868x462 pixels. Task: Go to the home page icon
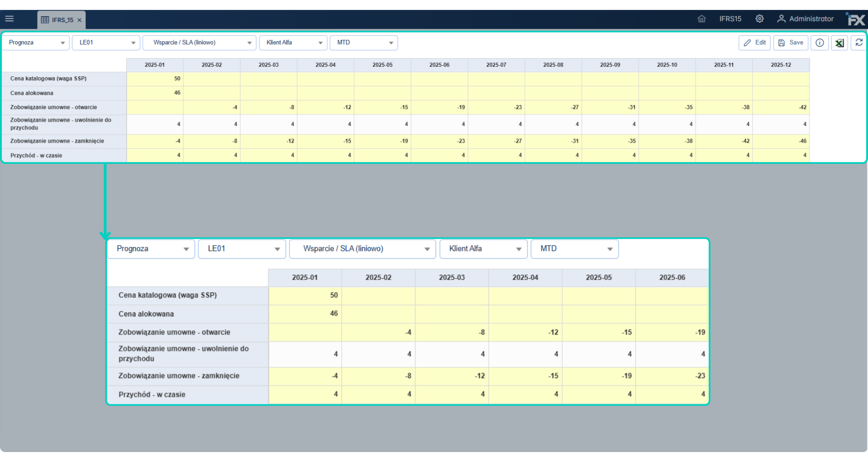point(701,19)
